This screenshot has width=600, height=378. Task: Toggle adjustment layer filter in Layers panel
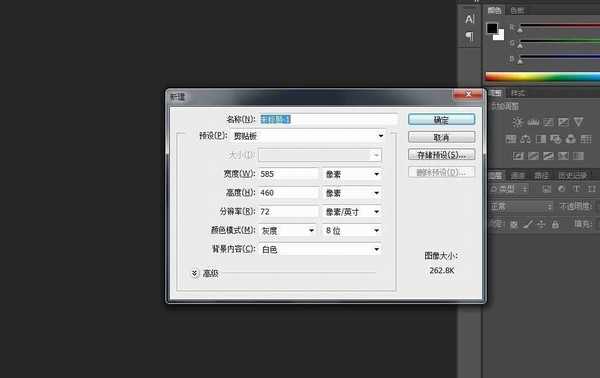coord(561,189)
